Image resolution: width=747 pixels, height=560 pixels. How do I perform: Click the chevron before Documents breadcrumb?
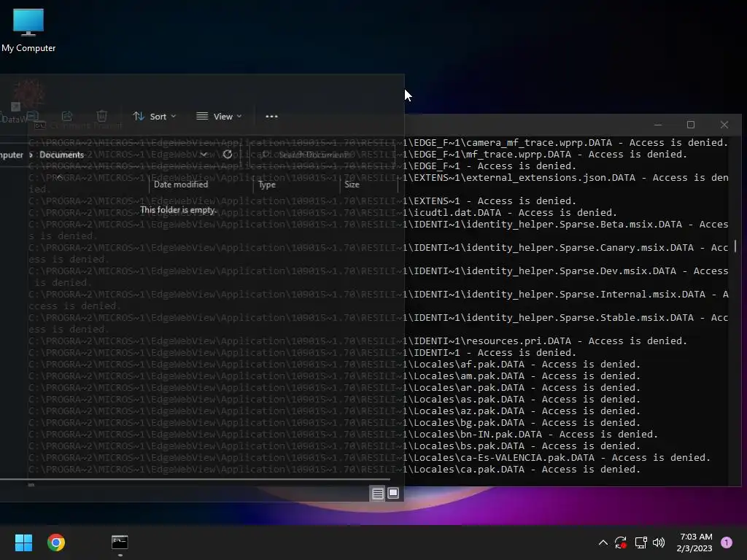(31, 155)
